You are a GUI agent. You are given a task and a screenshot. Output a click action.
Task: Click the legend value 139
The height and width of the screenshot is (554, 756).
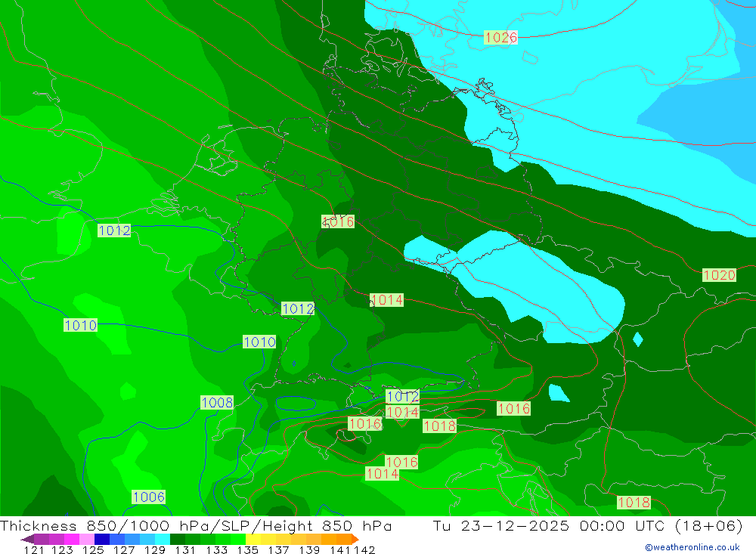point(309,549)
